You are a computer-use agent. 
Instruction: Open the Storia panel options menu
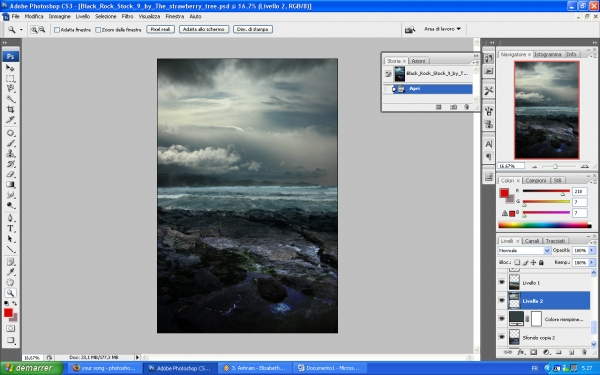476,62
